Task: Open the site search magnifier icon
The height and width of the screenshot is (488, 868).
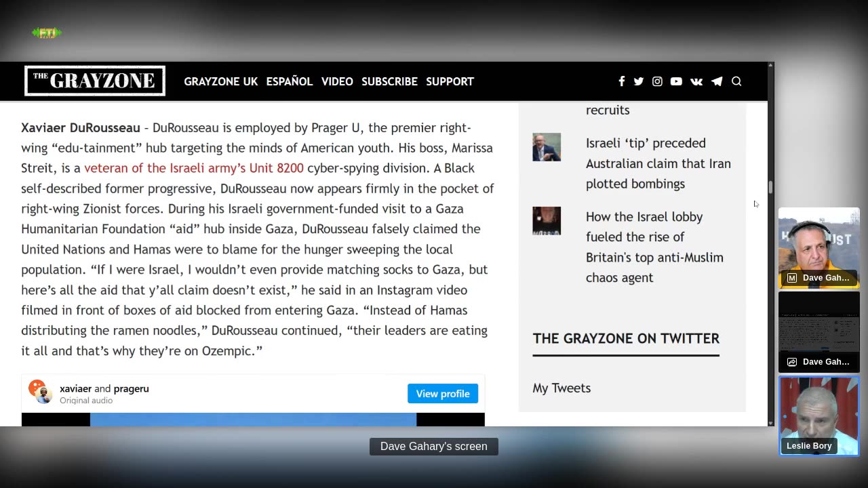Action: [x=736, y=81]
